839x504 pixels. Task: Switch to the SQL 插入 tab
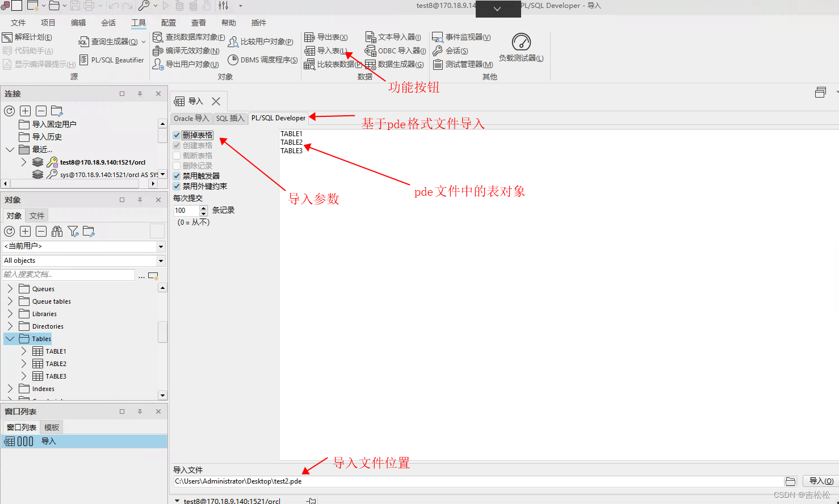click(230, 118)
